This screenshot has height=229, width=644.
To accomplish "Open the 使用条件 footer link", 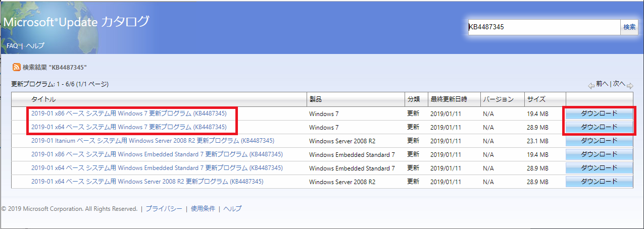I will pos(203,209).
